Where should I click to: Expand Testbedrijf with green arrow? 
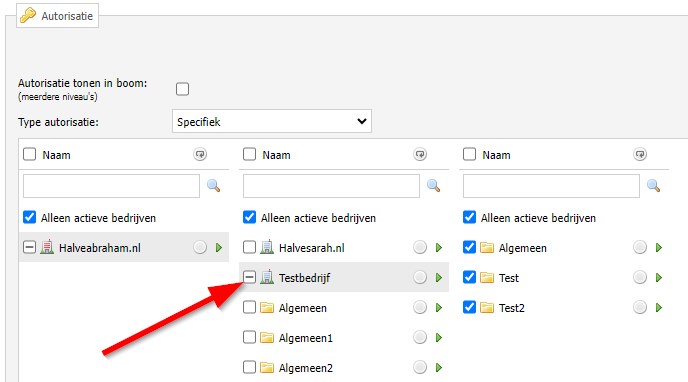coord(439,278)
